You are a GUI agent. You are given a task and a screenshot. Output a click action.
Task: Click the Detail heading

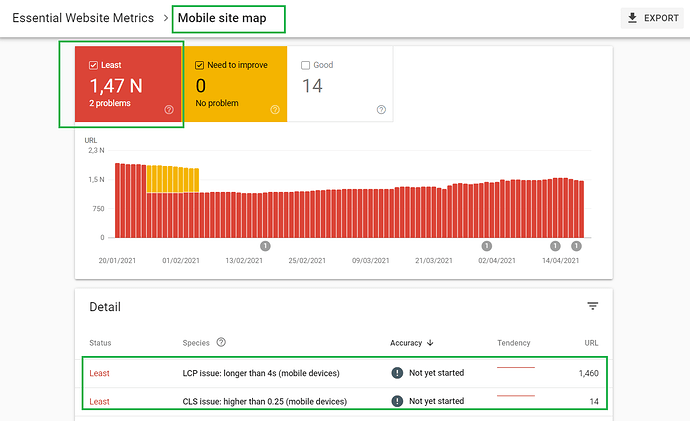pyautogui.click(x=105, y=307)
